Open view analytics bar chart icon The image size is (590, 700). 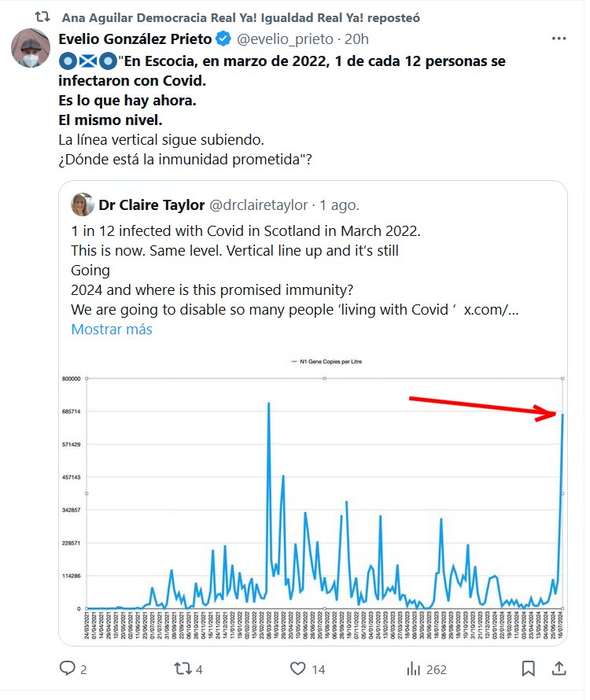(x=413, y=669)
